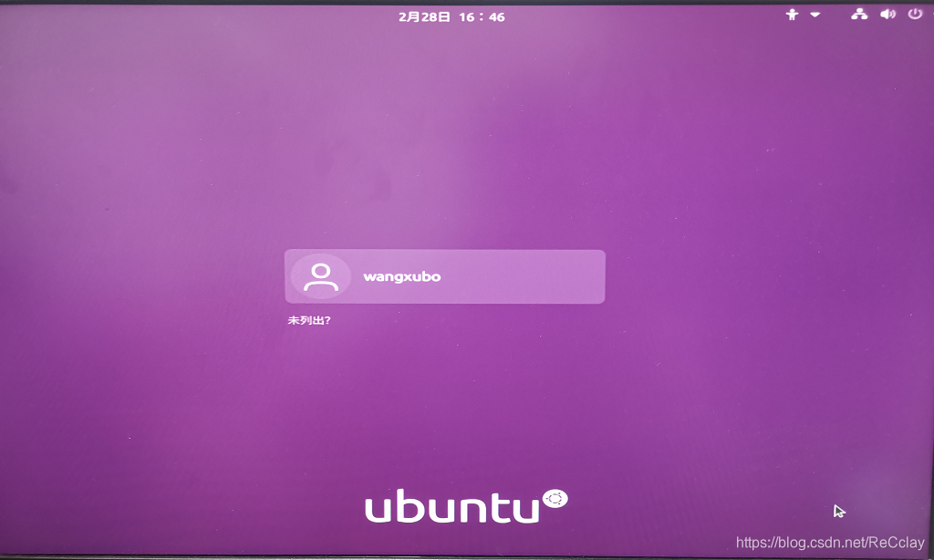934x560 pixels.
Task: Expand the accessibility dropdown arrow
Action: click(x=815, y=15)
